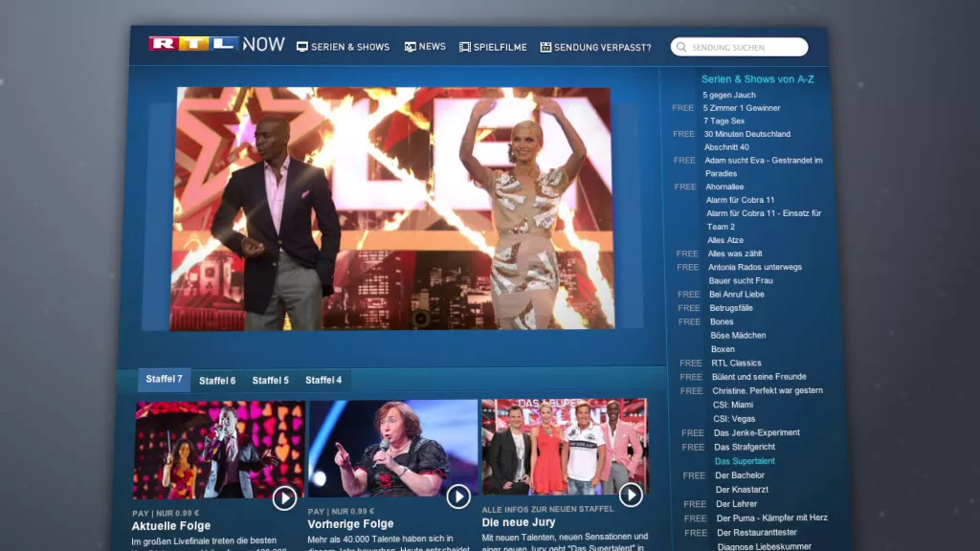The width and height of the screenshot is (980, 551).
Task: Open 5 gegen Jauch in the list
Action: pos(729,95)
